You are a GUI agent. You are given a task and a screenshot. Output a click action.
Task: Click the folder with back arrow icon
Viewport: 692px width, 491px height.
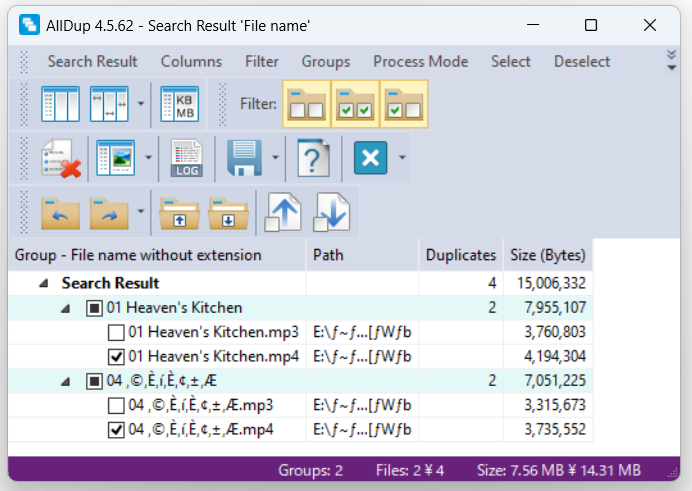pos(60,213)
